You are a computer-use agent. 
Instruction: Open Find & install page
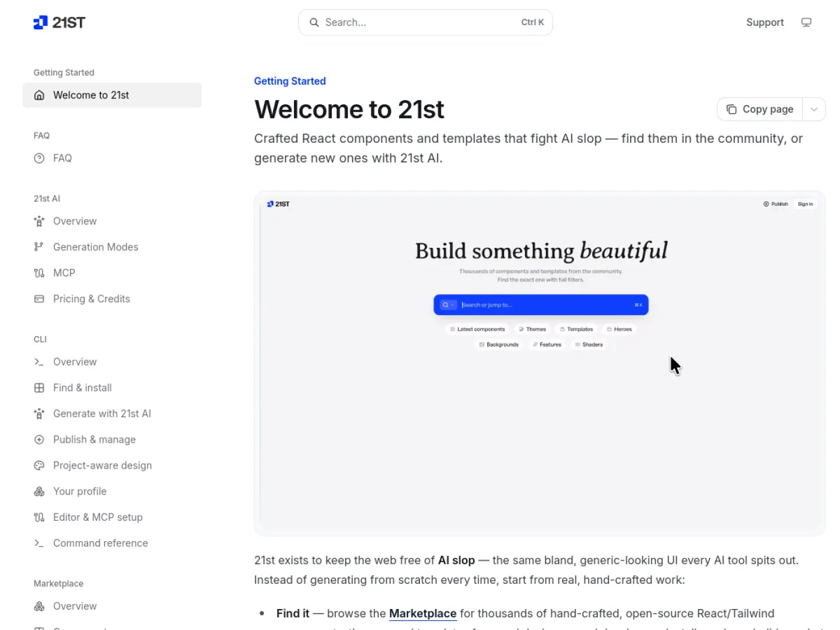112,388
